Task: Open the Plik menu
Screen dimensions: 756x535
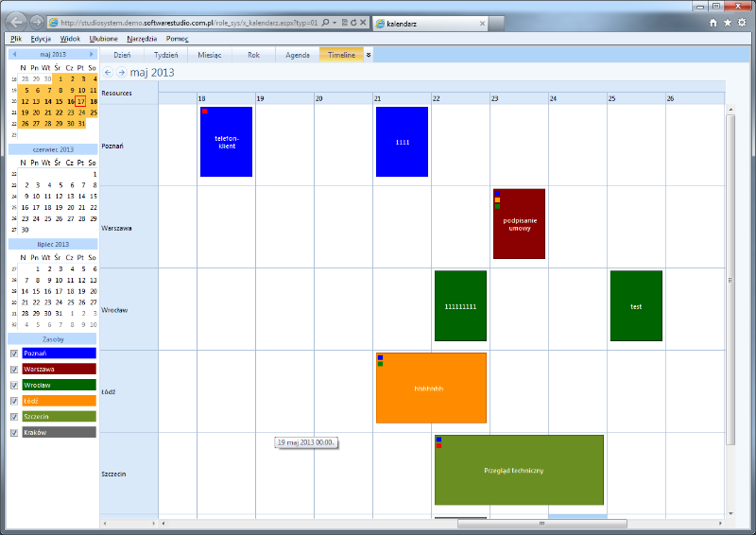Action: 16,39
